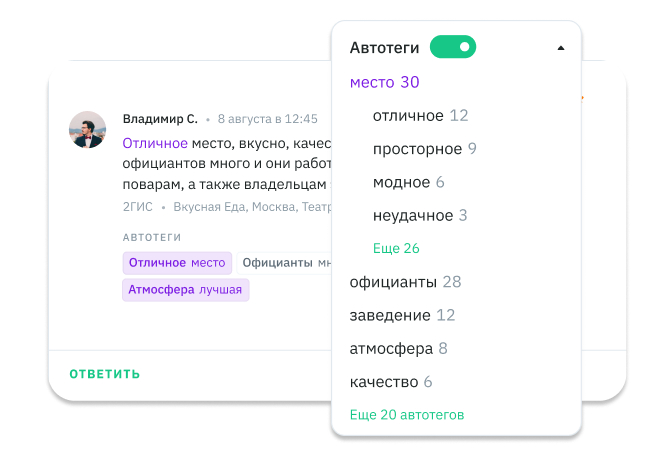Click Владимир С. avatar photo
This screenshot has height=463, width=663.
[x=88, y=130]
